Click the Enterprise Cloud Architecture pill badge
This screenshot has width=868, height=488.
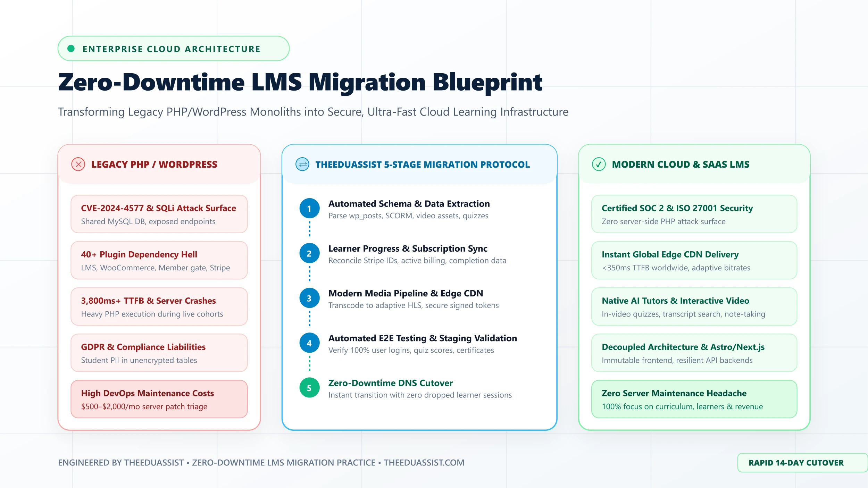click(x=174, y=49)
